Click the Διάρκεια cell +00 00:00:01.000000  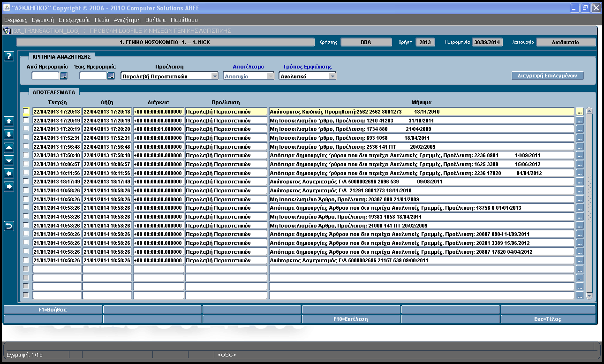[159, 129]
